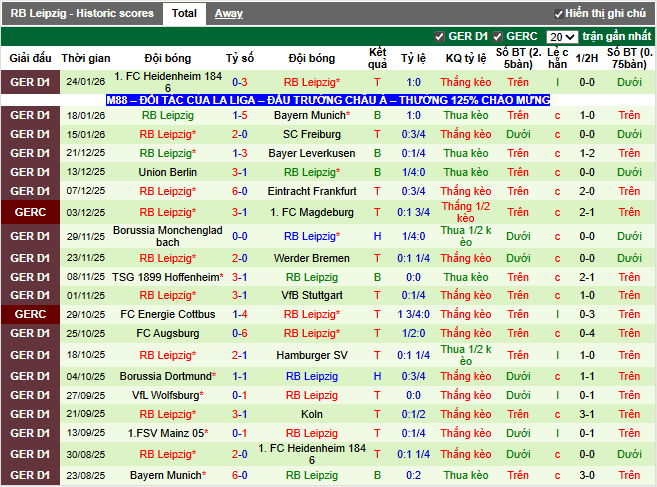Click Bayern Munich in the 18/01/26 row

pos(312,115)
